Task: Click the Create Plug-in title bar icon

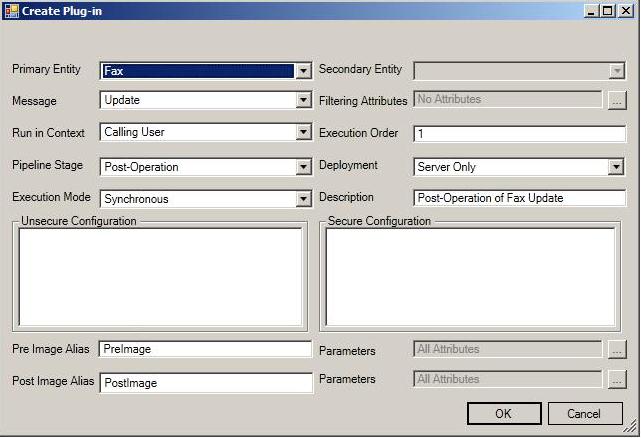Action: point(11,10)
